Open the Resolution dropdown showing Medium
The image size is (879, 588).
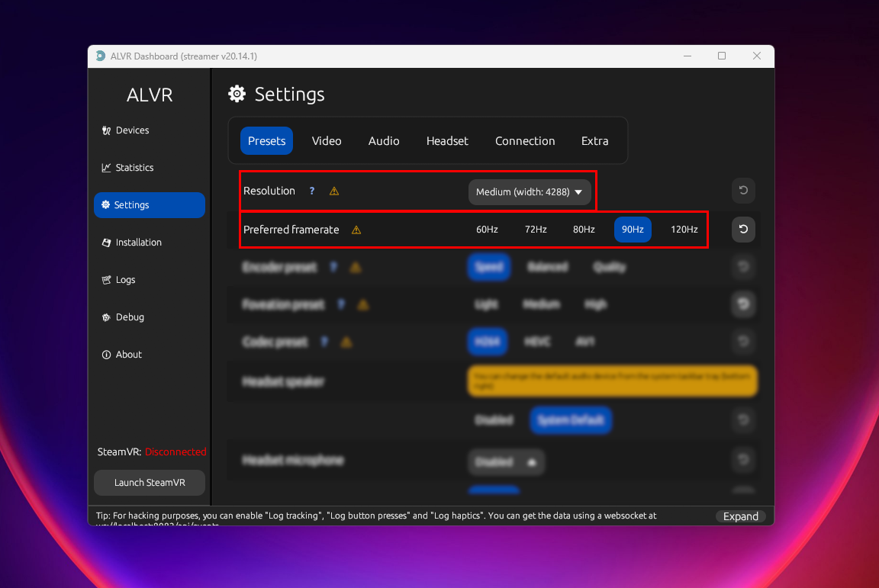coord(530,192)
